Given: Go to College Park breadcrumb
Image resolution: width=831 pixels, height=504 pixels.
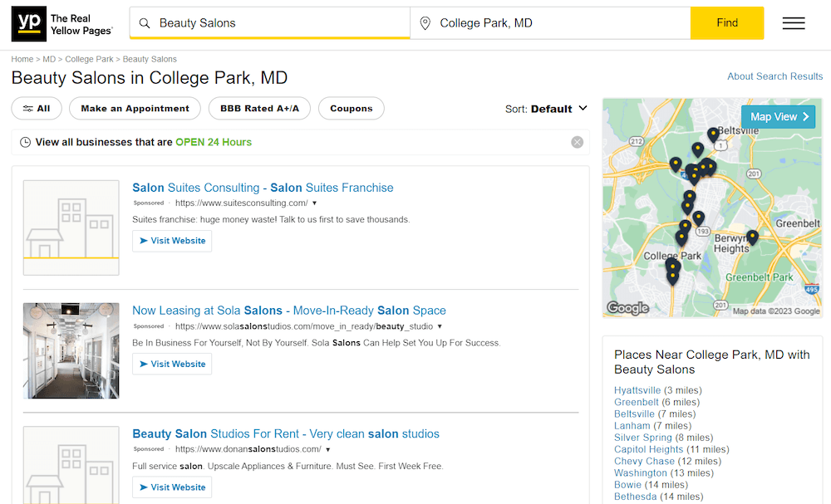Looking at the screenshot, I should [89, 59].
